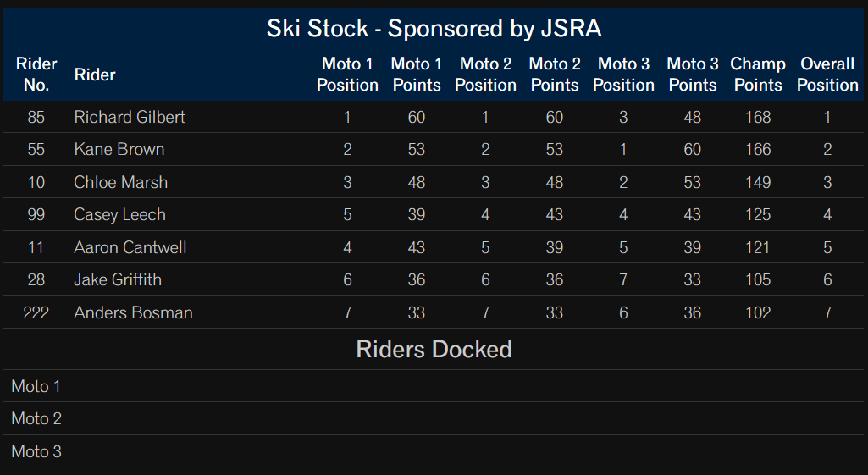Viewport: 868px width, 475px height.
Task: Select rider Kane Brown
Action: [119, 150]
